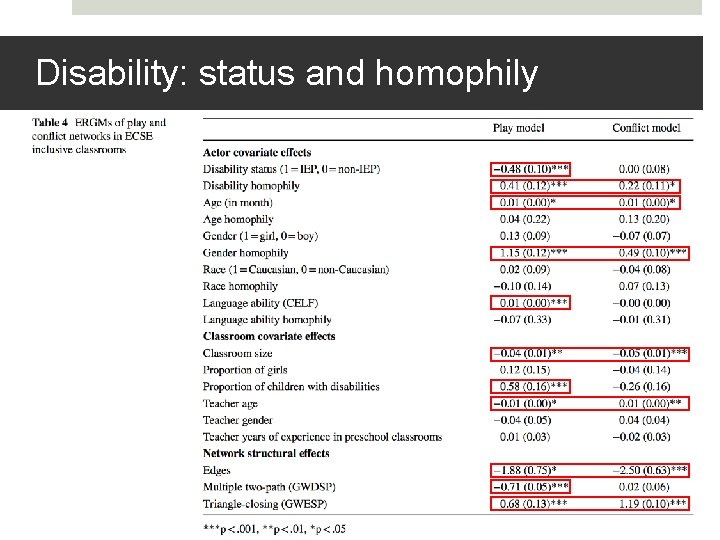
Task: Click the 'Actor covariate effects' heading
Action: coord(257,152)
